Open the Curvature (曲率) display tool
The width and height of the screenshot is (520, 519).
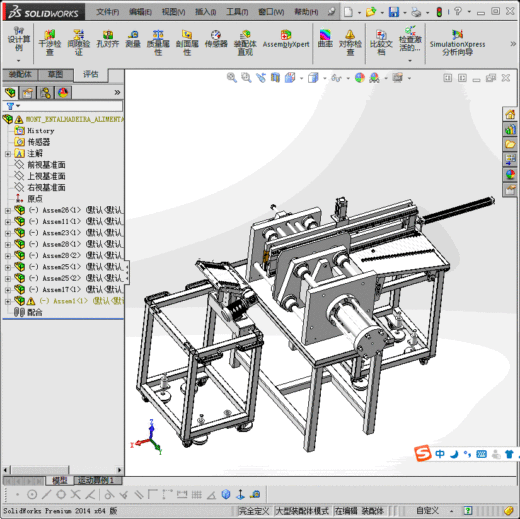click(x=325, y=39)
